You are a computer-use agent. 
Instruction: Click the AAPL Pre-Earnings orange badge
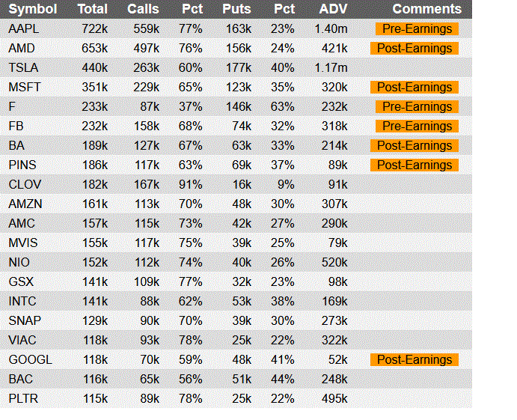tap(417, 28)
